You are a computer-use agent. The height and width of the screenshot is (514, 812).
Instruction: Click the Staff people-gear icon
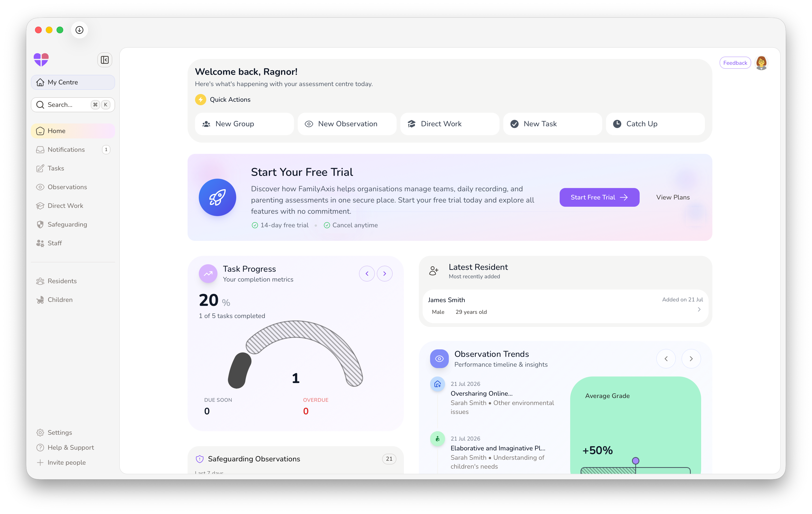[x=40, y=243]
